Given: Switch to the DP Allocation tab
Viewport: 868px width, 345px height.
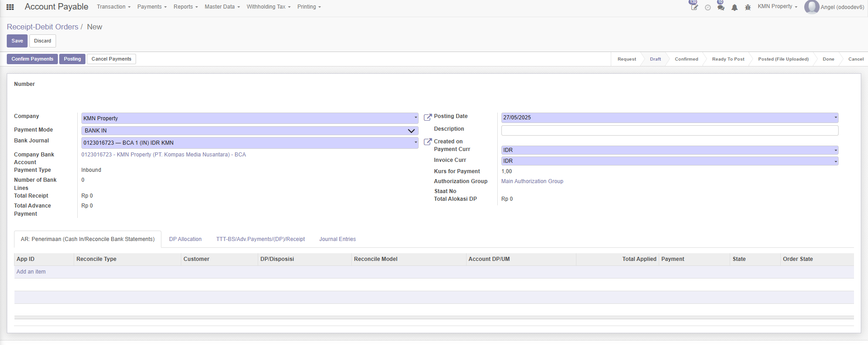Looking at the screenshot, I should pos(185,239).
